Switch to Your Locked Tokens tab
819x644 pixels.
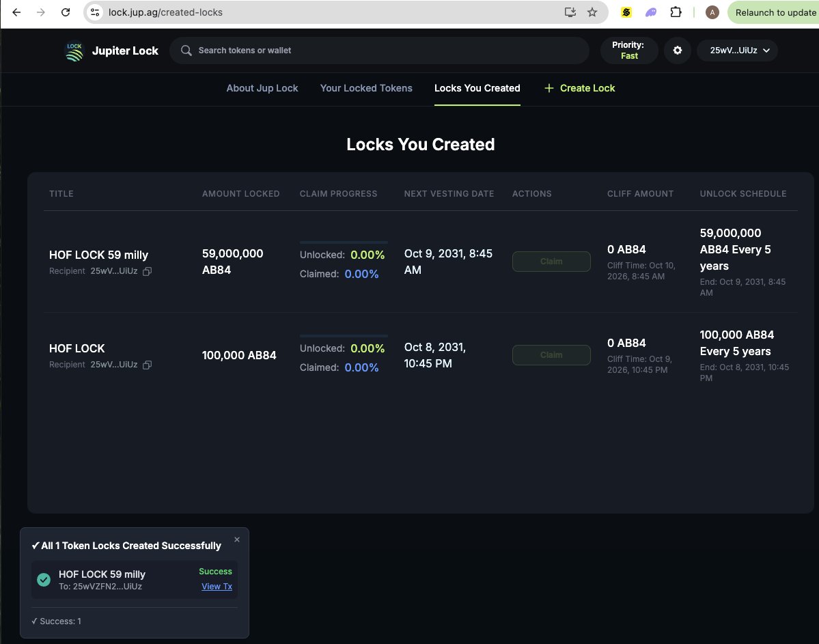click(x=366, y=88)
